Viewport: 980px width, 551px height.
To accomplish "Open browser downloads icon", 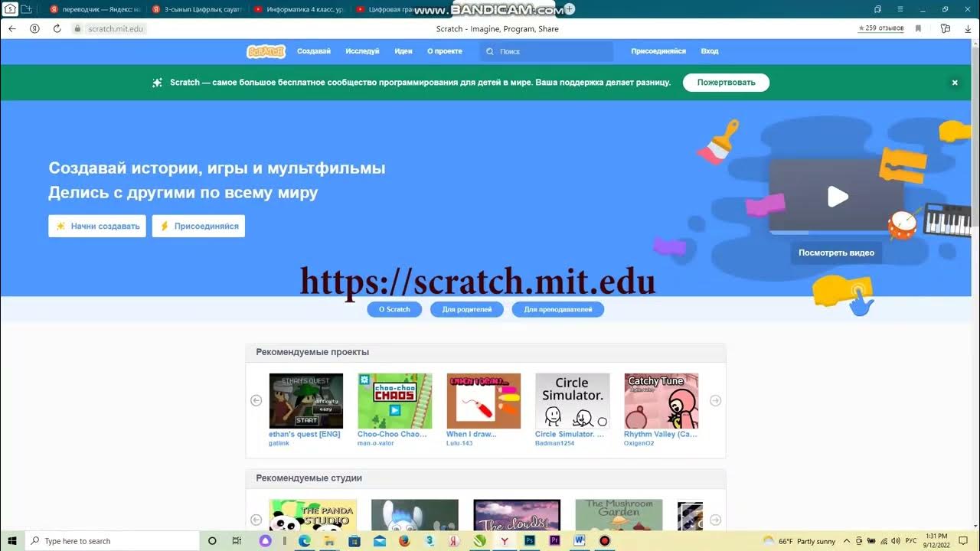I will click(x=967, y=28).
